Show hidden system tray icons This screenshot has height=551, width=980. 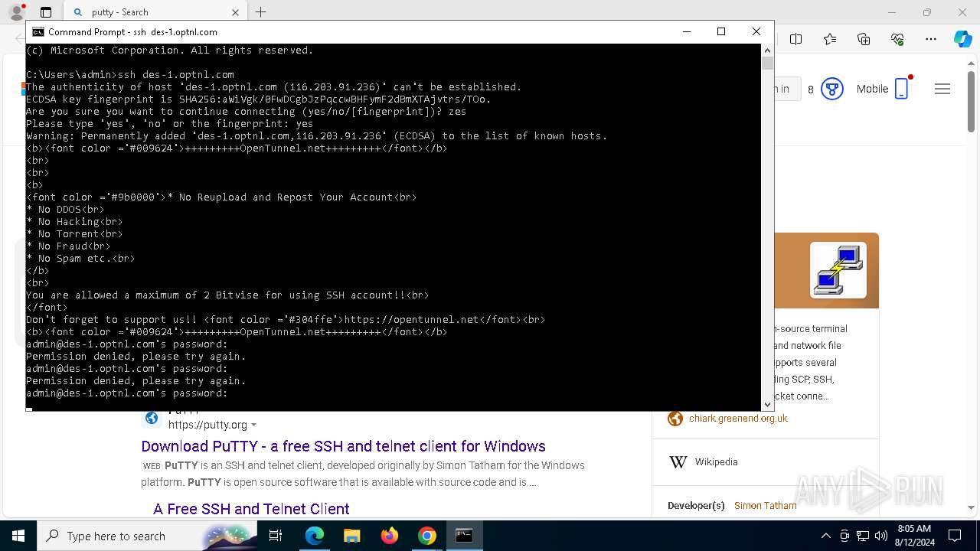point(825,536)
